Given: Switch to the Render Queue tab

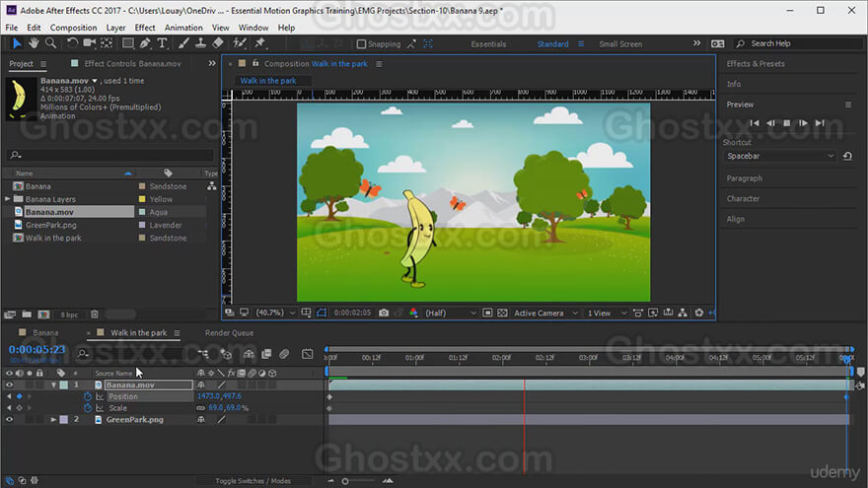Looking at the screenshot, I should point(229,333).
